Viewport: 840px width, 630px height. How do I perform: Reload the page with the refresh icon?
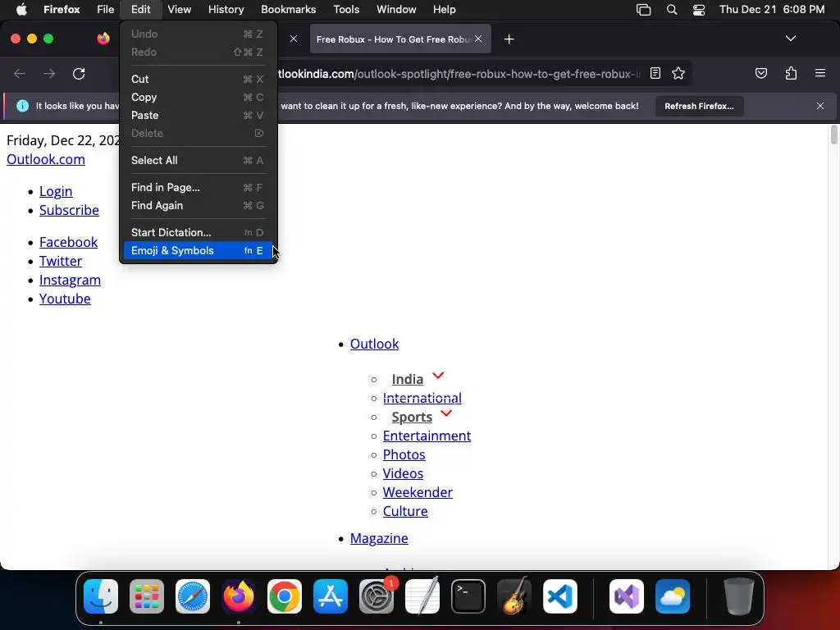79,73
